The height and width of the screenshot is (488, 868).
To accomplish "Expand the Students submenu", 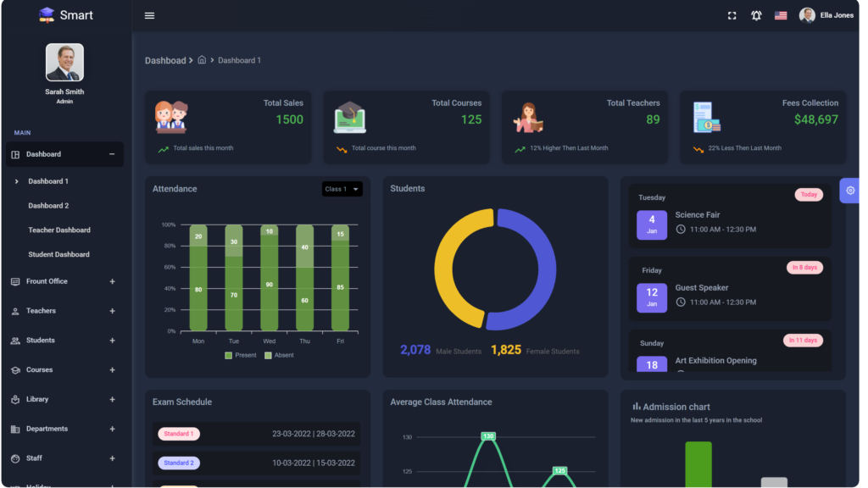I will [x=113, y=341].
